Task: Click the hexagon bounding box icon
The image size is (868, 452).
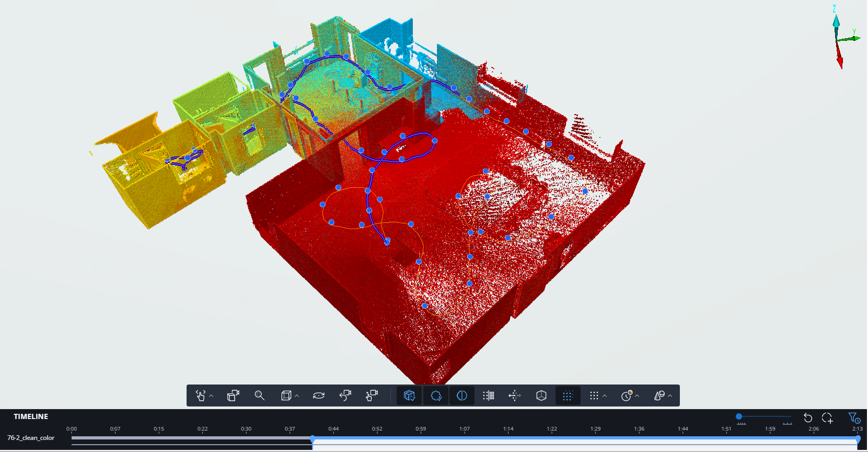Action: tap(541, 395)
